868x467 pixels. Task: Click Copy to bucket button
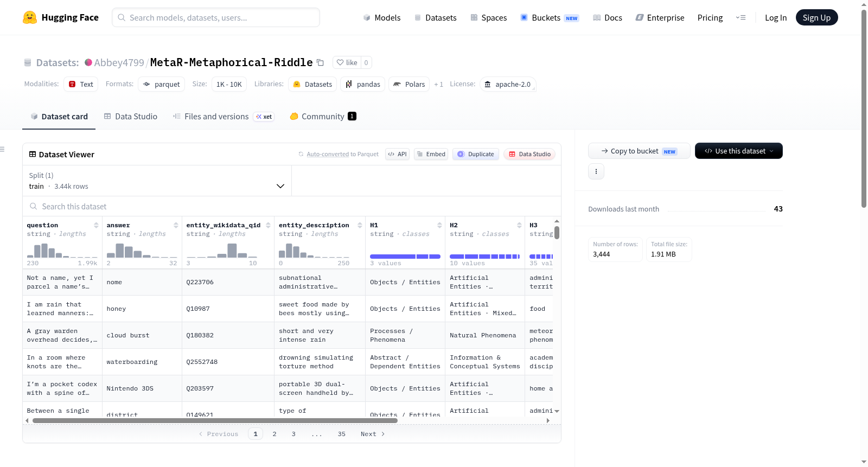pos(639,151)
